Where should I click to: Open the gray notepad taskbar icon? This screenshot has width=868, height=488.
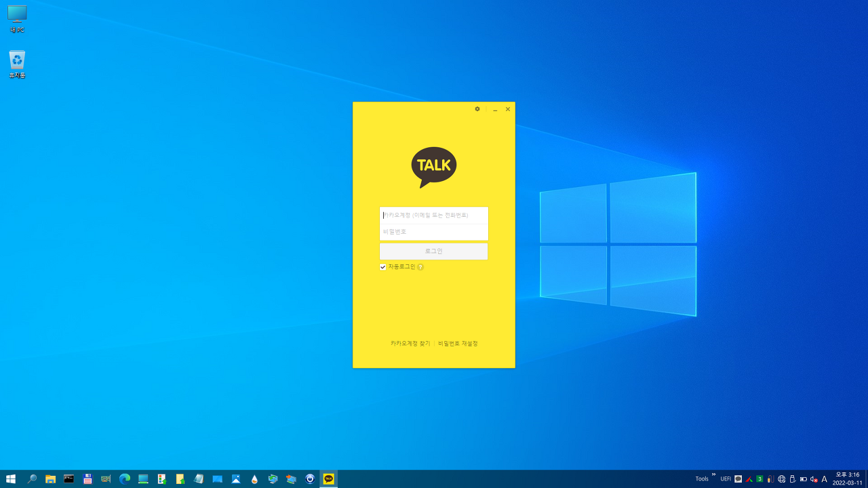(199, 479)
